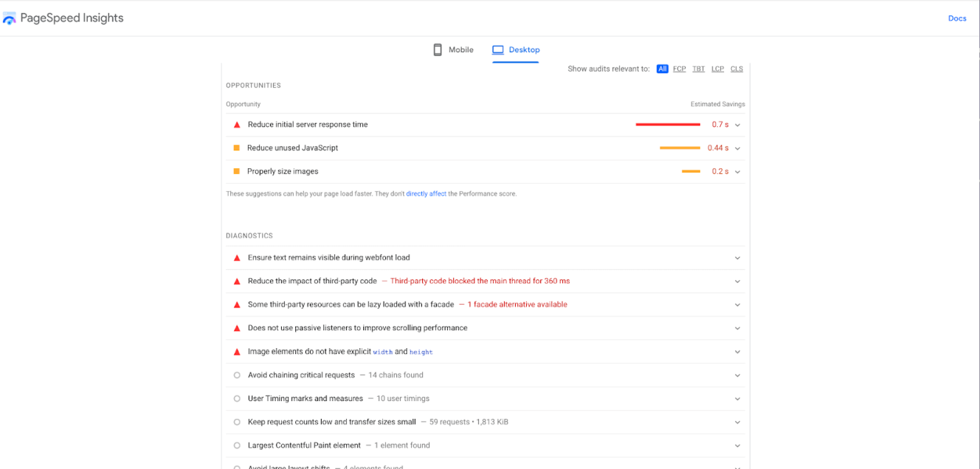
Task: Click gray circle beside Keep request counts low
Action: (237, 423)
